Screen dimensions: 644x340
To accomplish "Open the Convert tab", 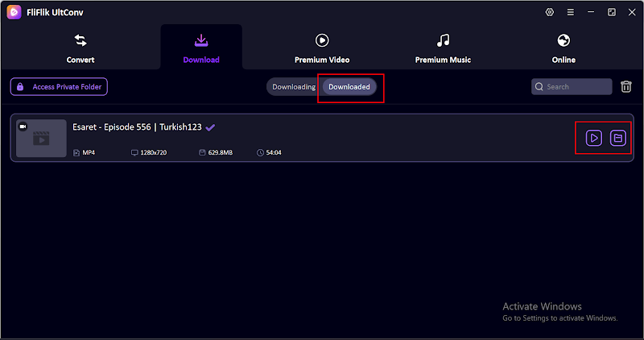I will click(x=80, y=48).
